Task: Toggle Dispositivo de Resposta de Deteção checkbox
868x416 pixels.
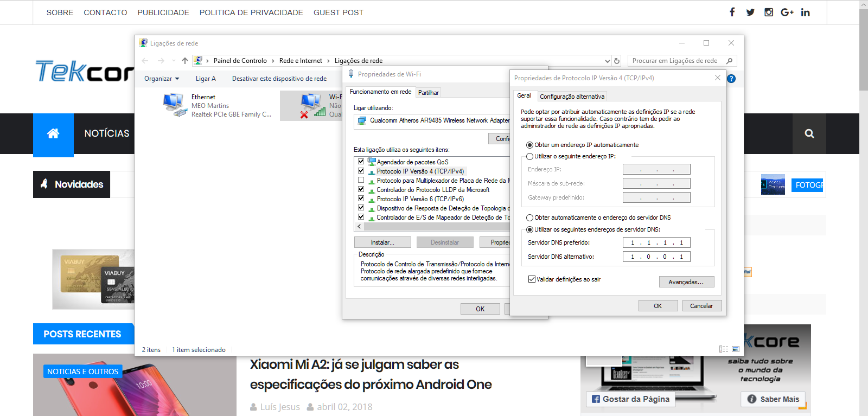Action: [361, 208]
